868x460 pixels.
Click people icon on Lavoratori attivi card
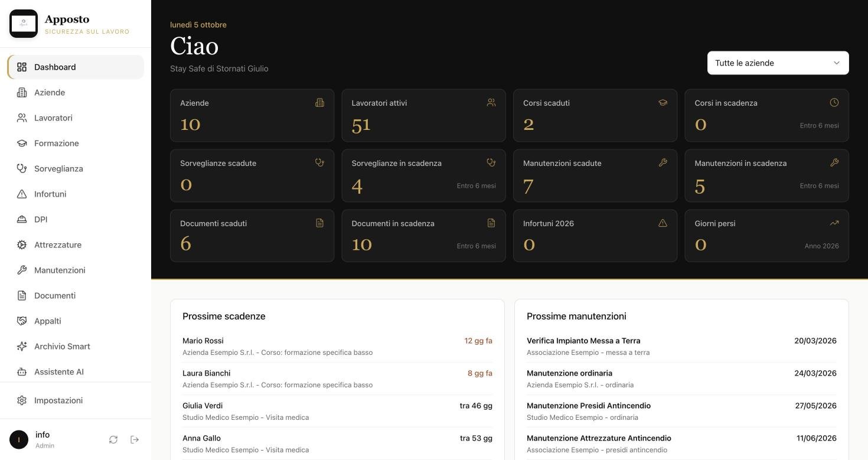(491, 103)
